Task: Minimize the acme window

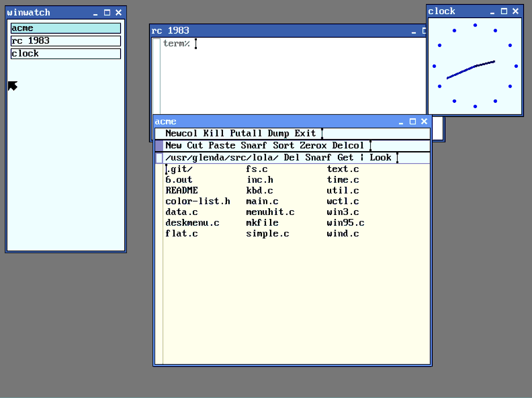Action: click(x=401, y=121)
